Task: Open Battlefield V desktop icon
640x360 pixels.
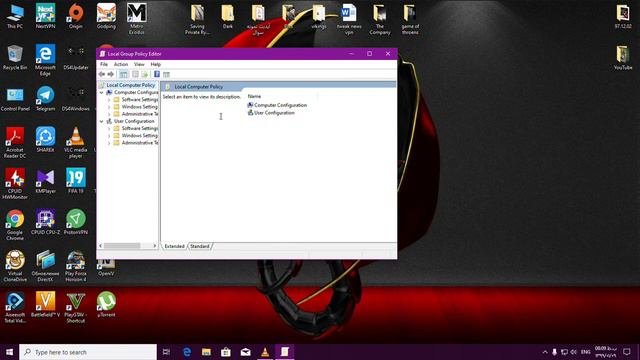Action: pyautogui.click(x=45, y=305)
